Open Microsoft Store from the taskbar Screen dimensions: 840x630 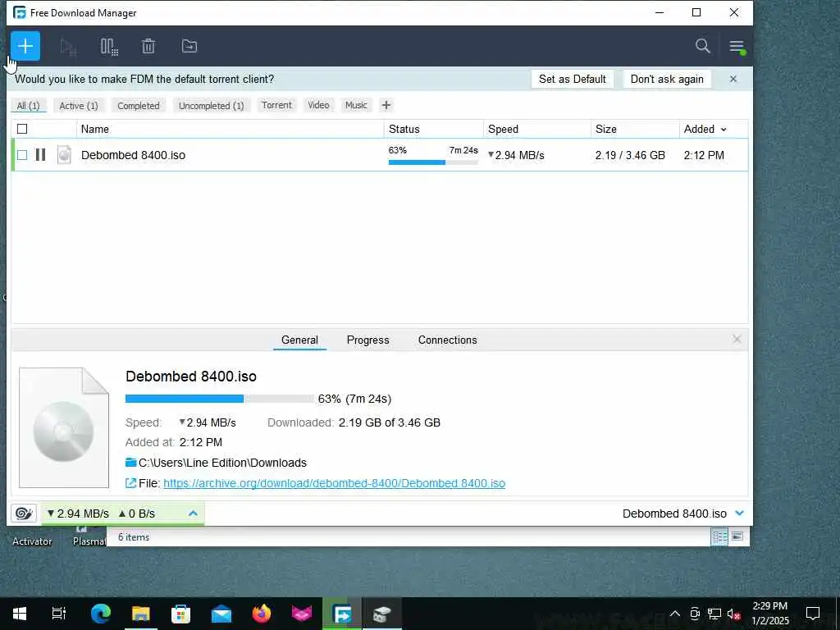[181, 614]
